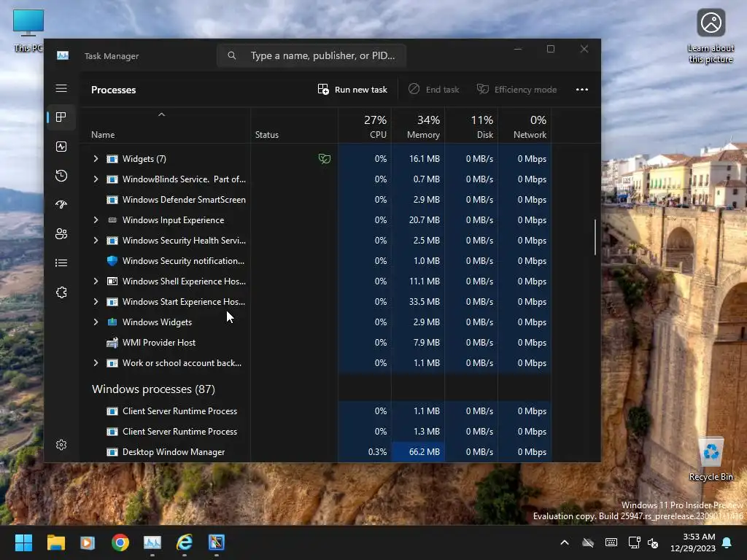Click the search magnifier icon

point(231,55)
